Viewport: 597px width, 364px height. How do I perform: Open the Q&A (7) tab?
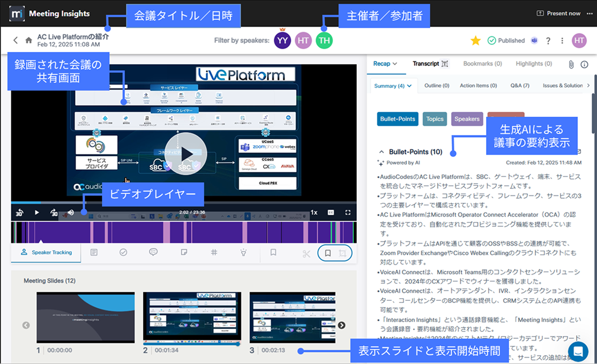point(519,86)
